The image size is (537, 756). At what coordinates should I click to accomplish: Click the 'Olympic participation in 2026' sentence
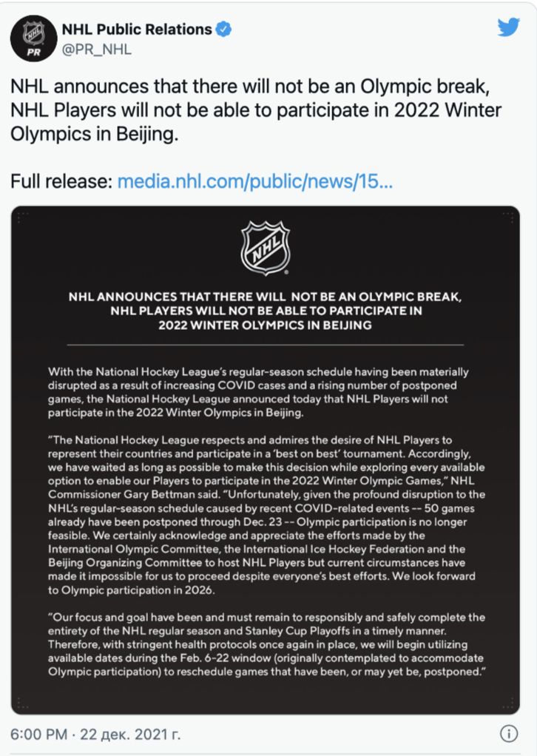coord(131,590)
